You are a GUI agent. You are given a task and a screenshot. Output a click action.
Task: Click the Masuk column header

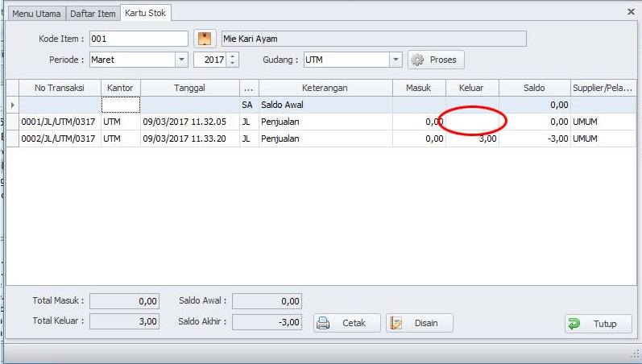pyautogui.click(x=419, y=88)
